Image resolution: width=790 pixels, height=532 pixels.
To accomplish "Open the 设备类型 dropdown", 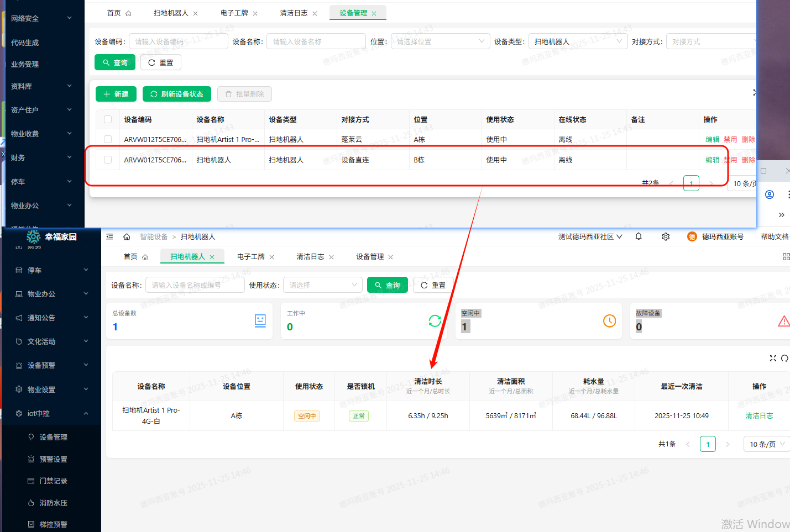I will tap(578, 41).
